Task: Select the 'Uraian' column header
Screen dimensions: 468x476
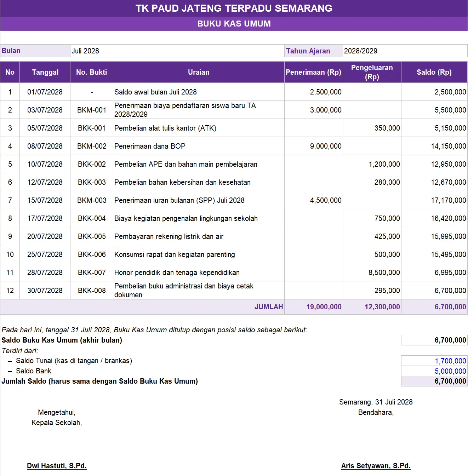Action: (199, 72)
